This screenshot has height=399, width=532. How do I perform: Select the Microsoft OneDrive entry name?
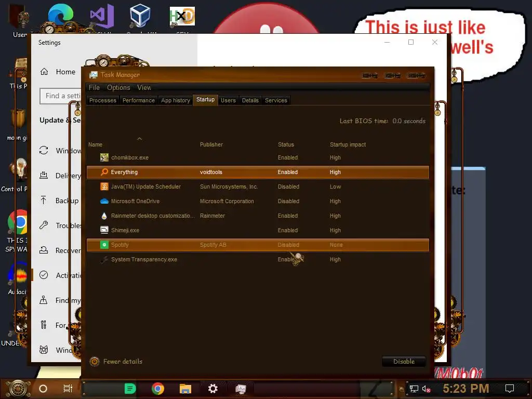click(x=135, y=201)
